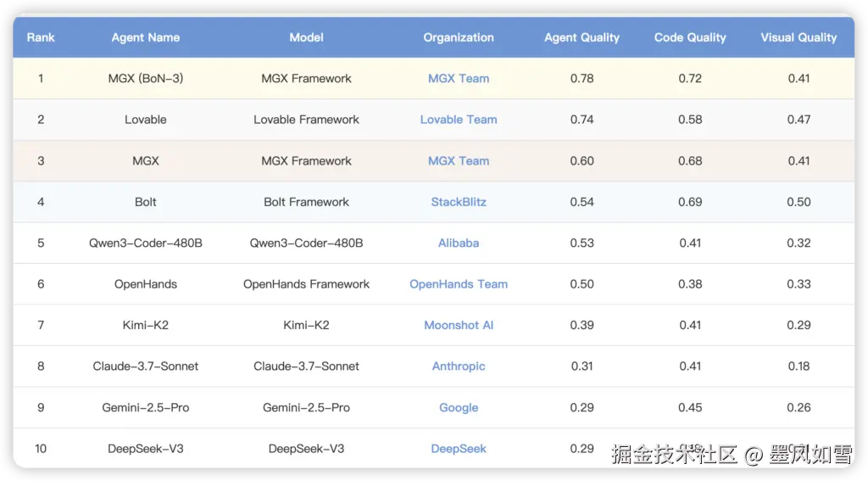This screenshot has width=868, height=481.
Task: Select the Bolt agent name cell
Action: (146, 202)
